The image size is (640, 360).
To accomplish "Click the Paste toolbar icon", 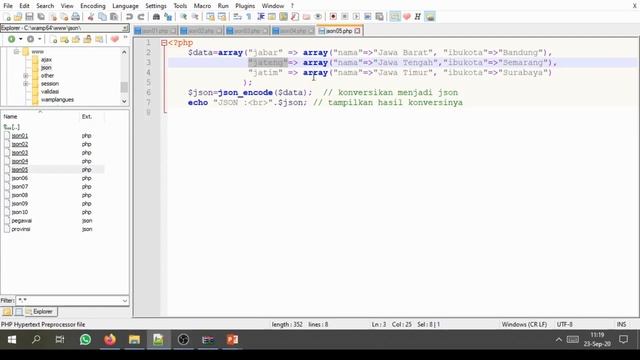I will [x=114, y=17].
